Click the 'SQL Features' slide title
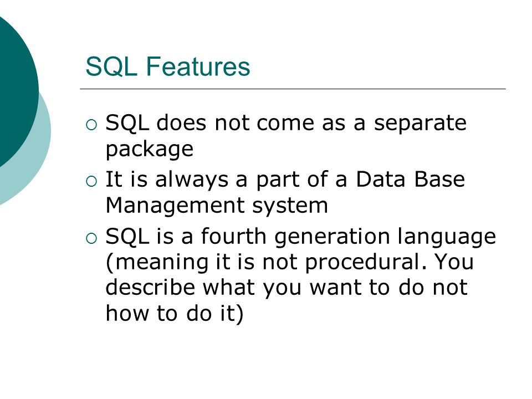This screenshot has width=532, height=399. coord(167,66)
